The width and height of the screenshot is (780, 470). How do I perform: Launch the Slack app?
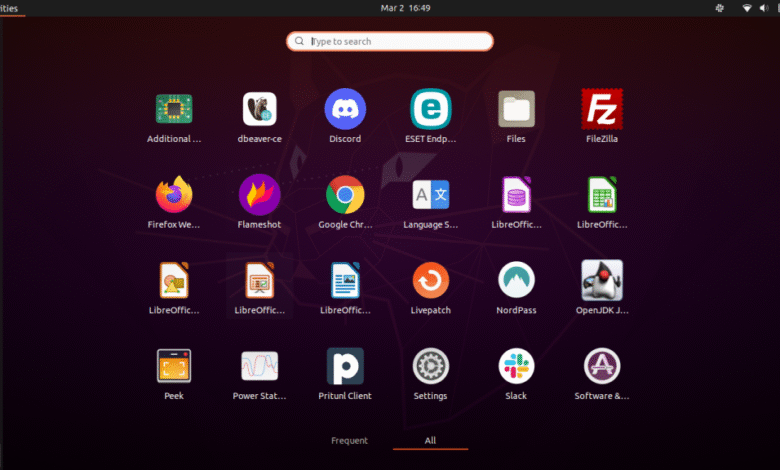point(516,366)
